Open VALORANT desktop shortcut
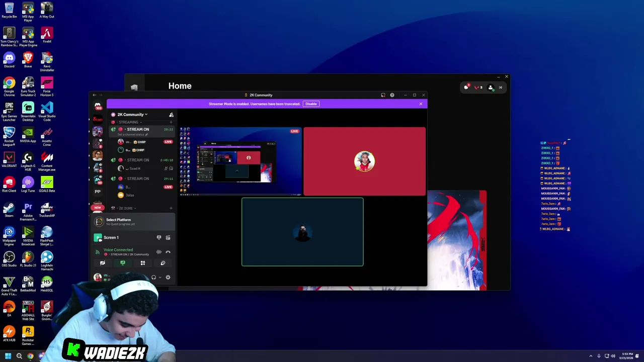Viewport: 644px width, 362px height. point(9,159)
